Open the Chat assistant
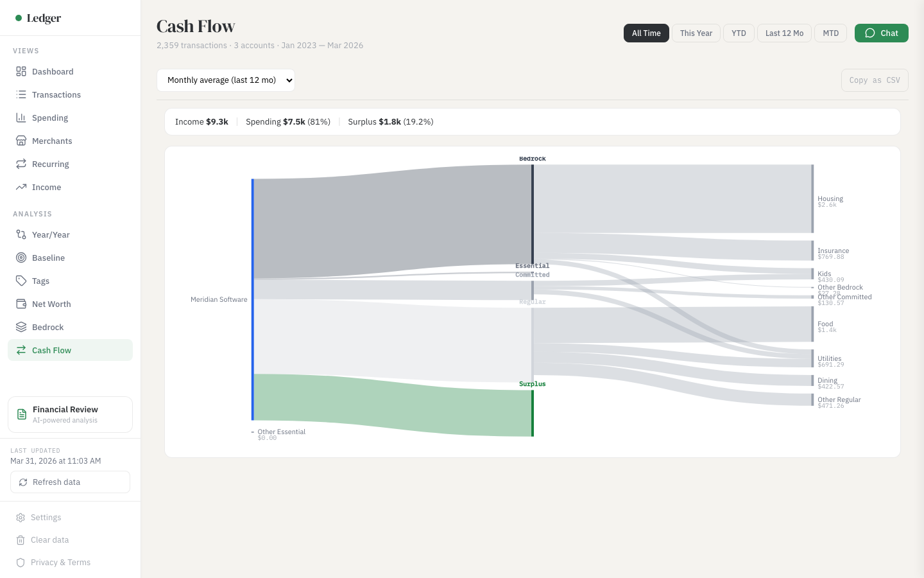 (x=882, y=33)
